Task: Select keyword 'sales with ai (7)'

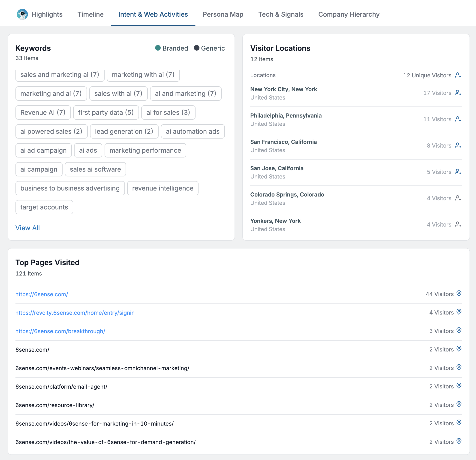Action: click(118, 94)
